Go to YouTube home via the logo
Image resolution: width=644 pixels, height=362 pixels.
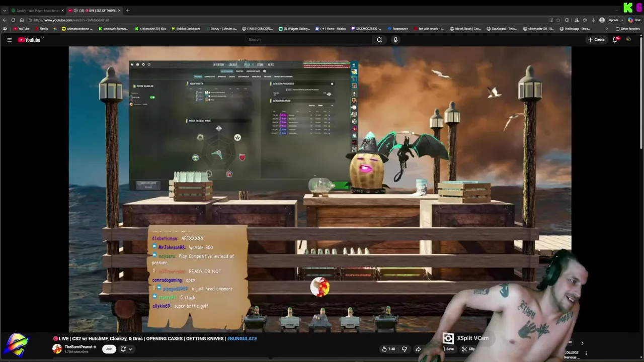point(29,40)
